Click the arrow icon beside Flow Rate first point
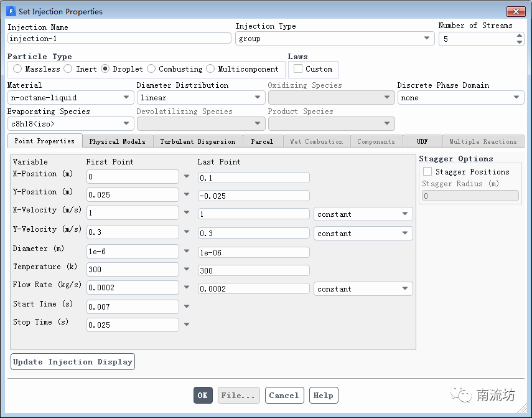This screenshot has width=532, height=418. 187,288
